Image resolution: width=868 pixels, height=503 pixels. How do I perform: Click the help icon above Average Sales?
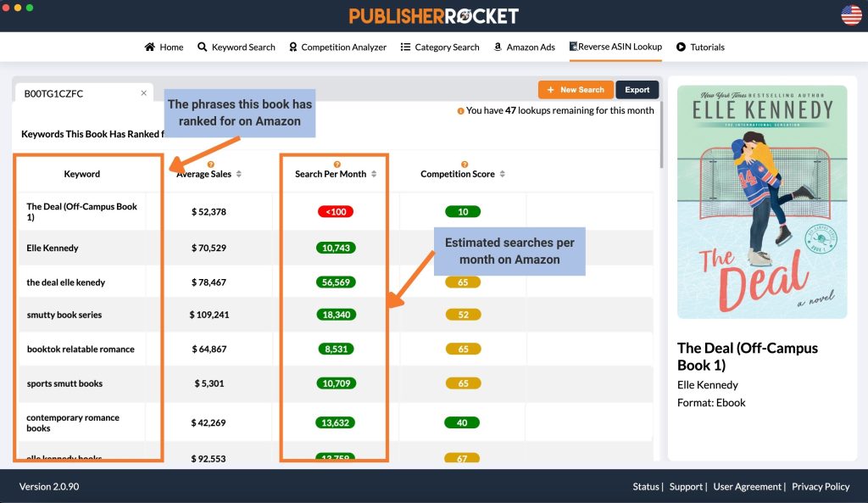click(x=211, y=165)
